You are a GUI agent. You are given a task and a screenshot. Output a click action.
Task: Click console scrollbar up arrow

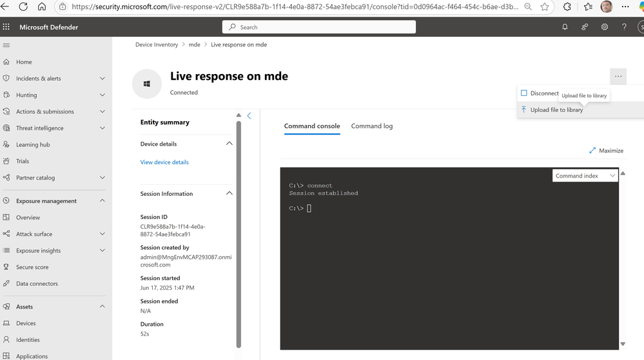(x=623, y=173)
